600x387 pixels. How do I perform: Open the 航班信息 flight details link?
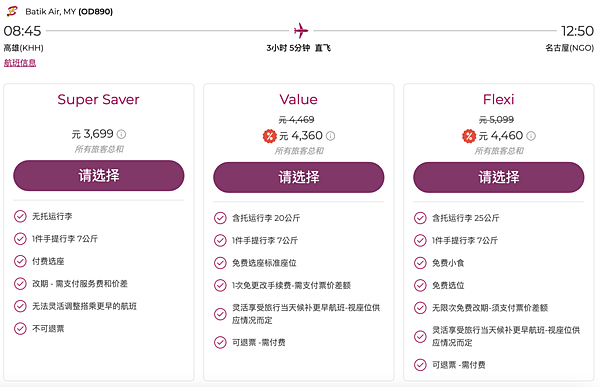point(20,63)
